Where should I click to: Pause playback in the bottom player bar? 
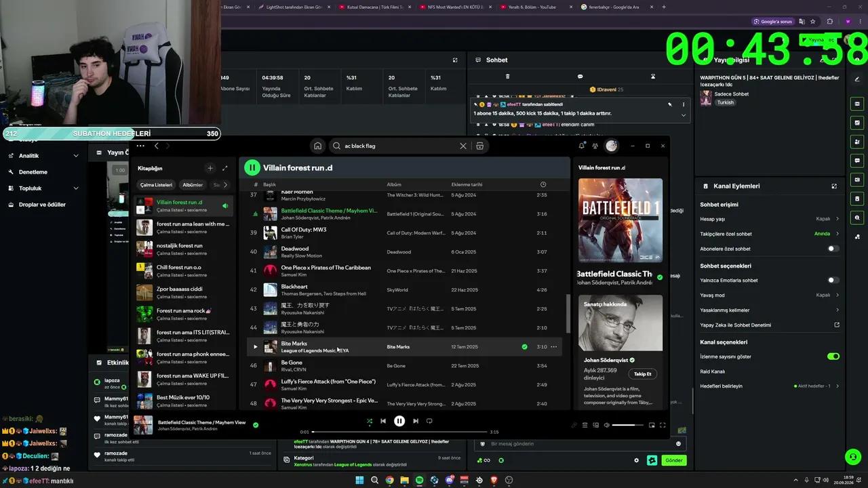tap(399, 421)
